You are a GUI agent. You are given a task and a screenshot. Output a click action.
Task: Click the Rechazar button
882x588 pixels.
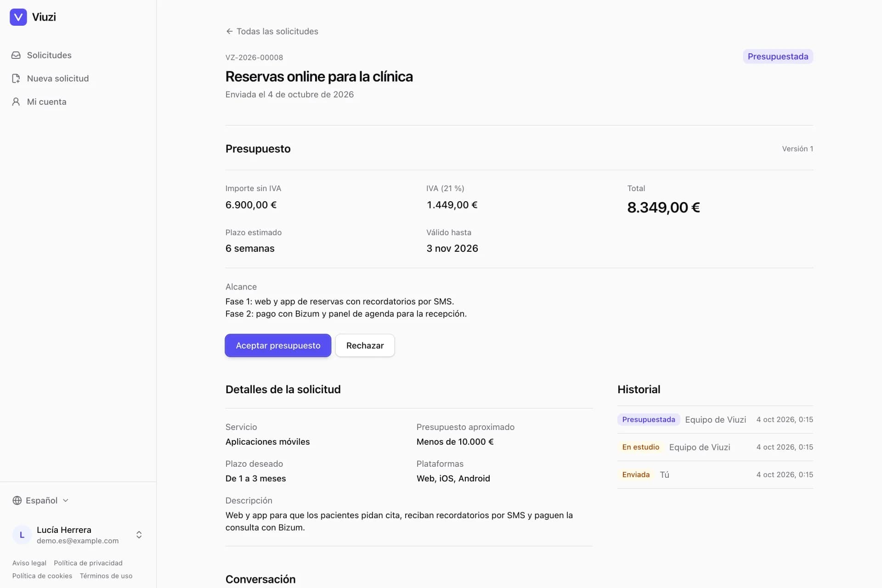click(x=365, y=345)
